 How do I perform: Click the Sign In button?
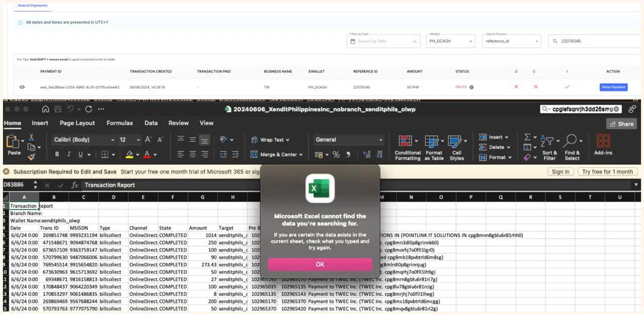tap(560, 172)
